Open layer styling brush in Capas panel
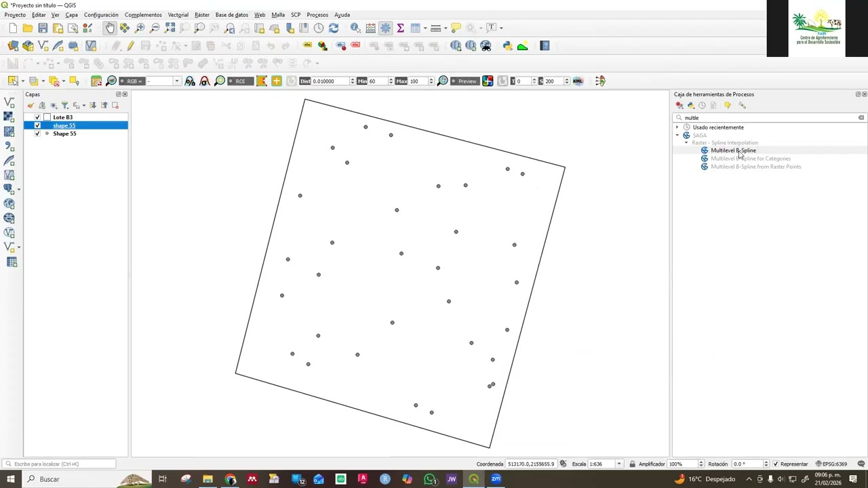This screenshot has width=868, height=488. [31, 105]
